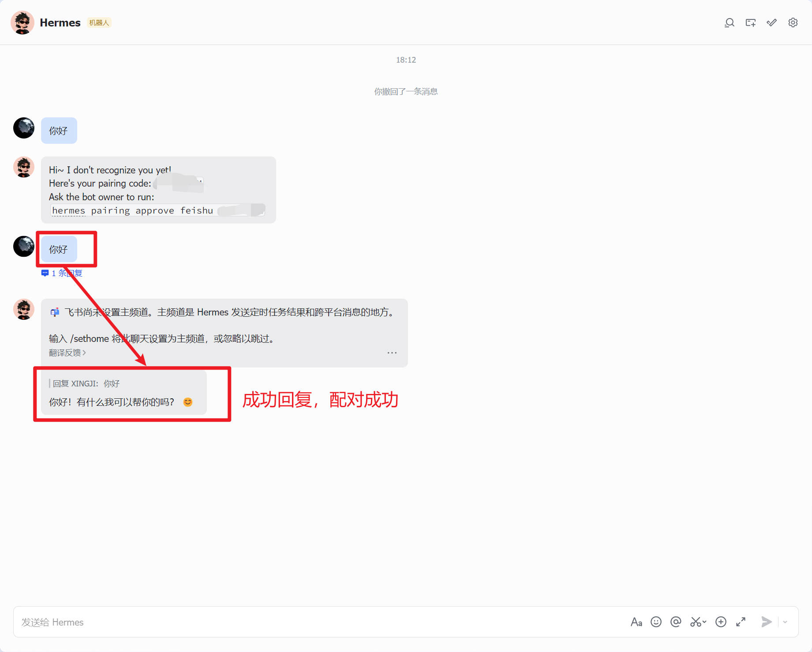Click the 'Here's your pairing code:' line
812x652 pixels.
pyautogui.click(x=100, y=184)
